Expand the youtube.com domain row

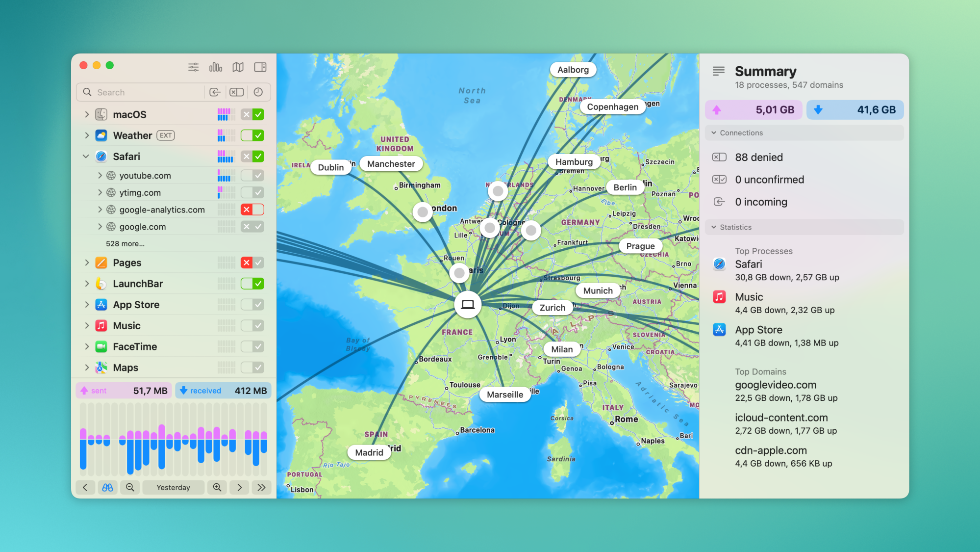point(100,176)
